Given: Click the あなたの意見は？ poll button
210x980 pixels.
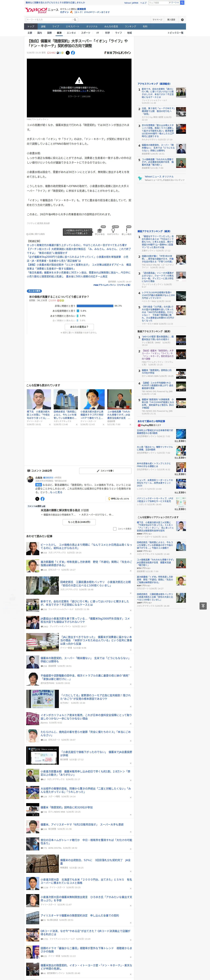Looking at the screenshot, I should coord(79,327).
